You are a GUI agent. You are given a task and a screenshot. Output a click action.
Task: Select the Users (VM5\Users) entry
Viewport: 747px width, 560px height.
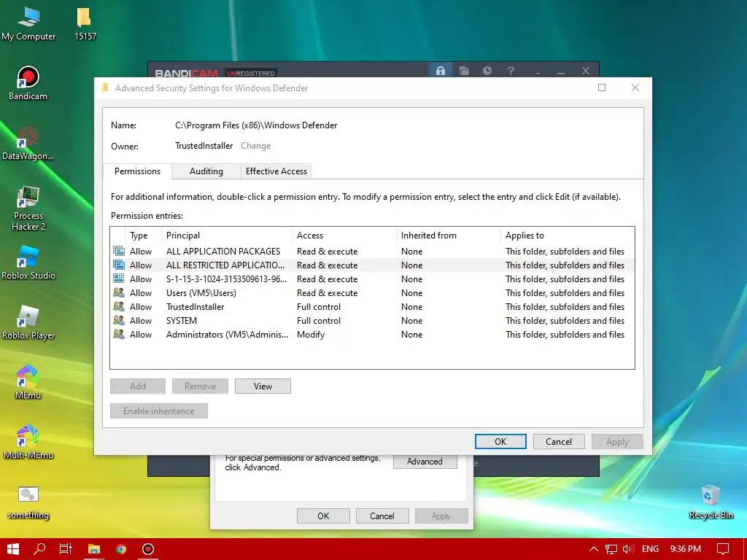(x=373, y=292)
